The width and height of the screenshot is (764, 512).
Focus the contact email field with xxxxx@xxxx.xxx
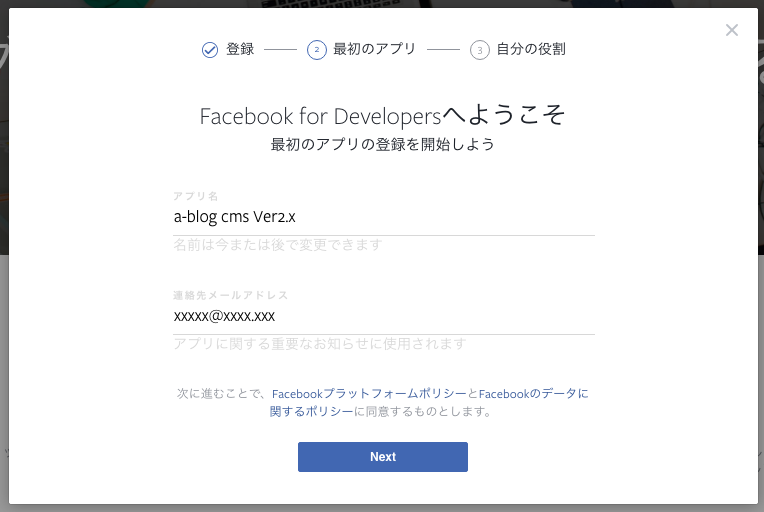coord(383,316)
